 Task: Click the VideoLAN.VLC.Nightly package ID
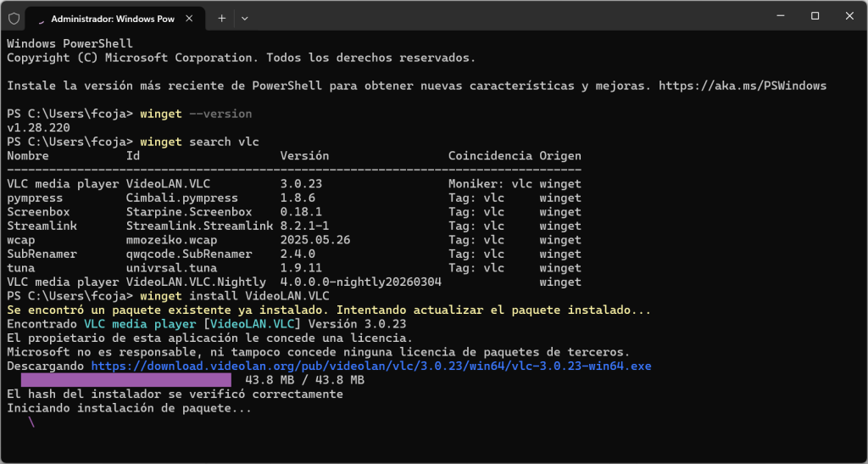click(x=196, y=282)
